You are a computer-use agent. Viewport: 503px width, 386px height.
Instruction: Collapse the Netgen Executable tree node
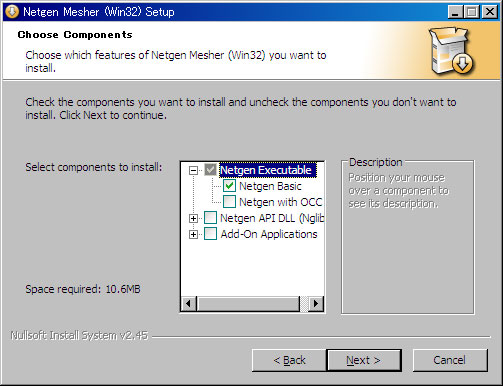[x=193, y=170]
